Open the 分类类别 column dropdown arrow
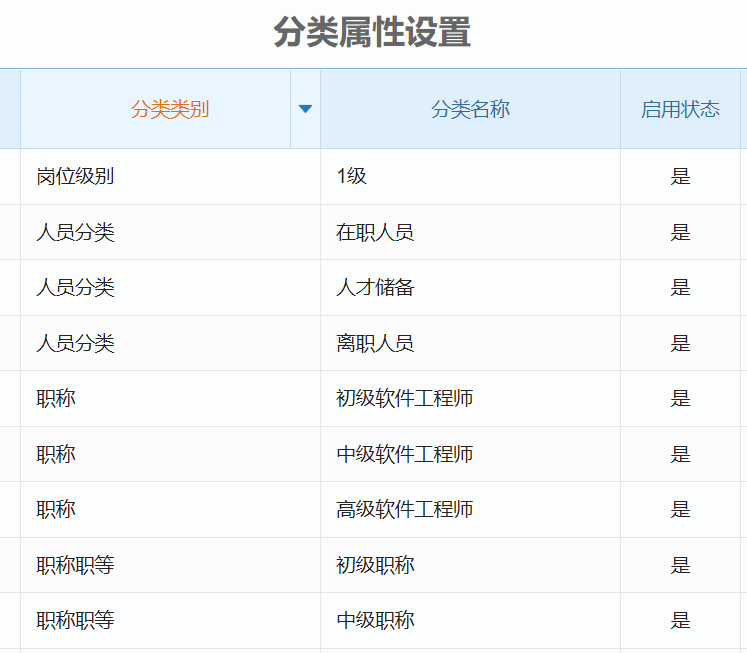Screen dimensions: 747x653 click(x=305, y=109)
